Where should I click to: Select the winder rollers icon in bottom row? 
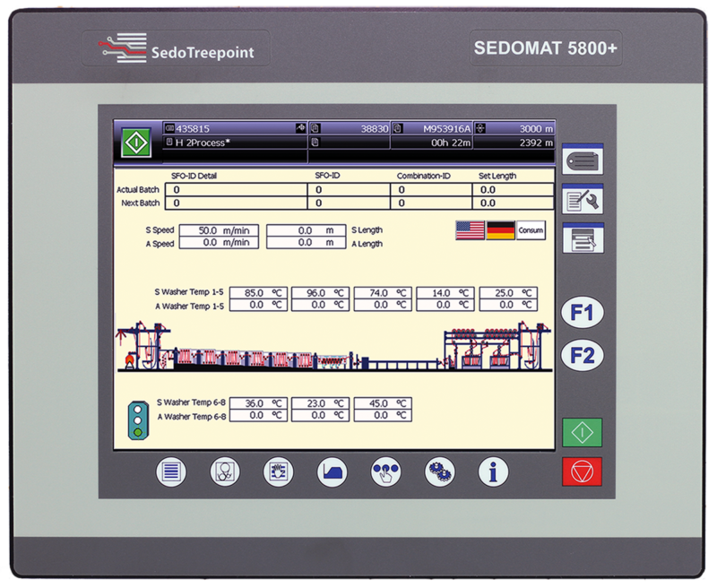point(227,471)
